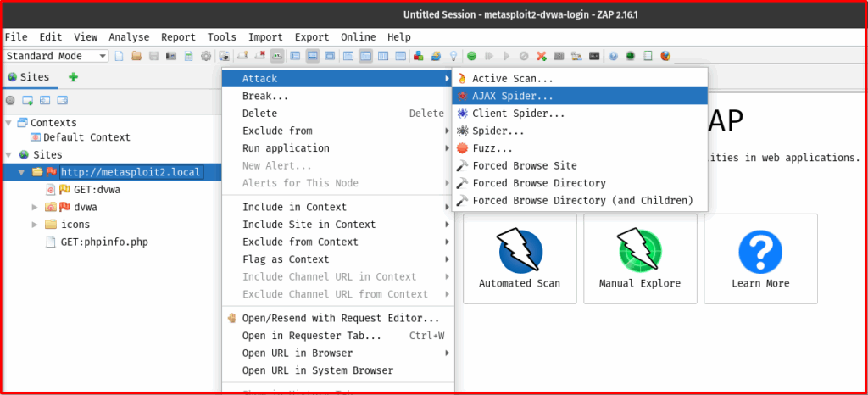Click the red X add breakpoint icon
The image size is (868, 395).
tap(542, 56)
